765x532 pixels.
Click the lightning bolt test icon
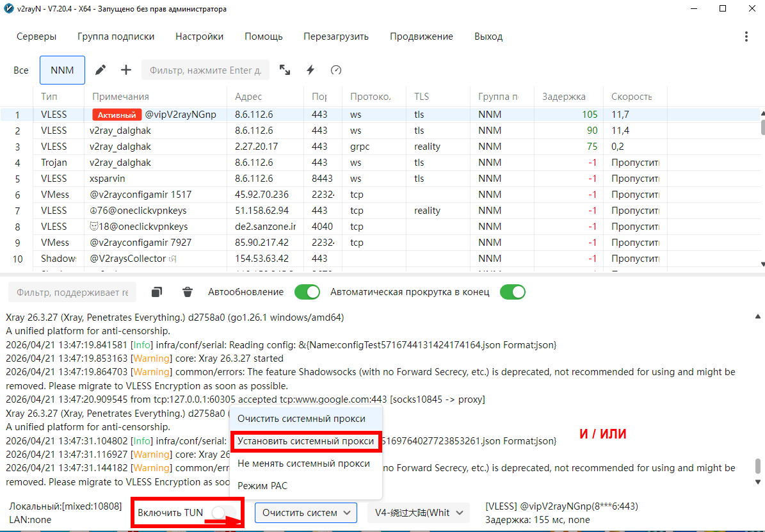310,70
